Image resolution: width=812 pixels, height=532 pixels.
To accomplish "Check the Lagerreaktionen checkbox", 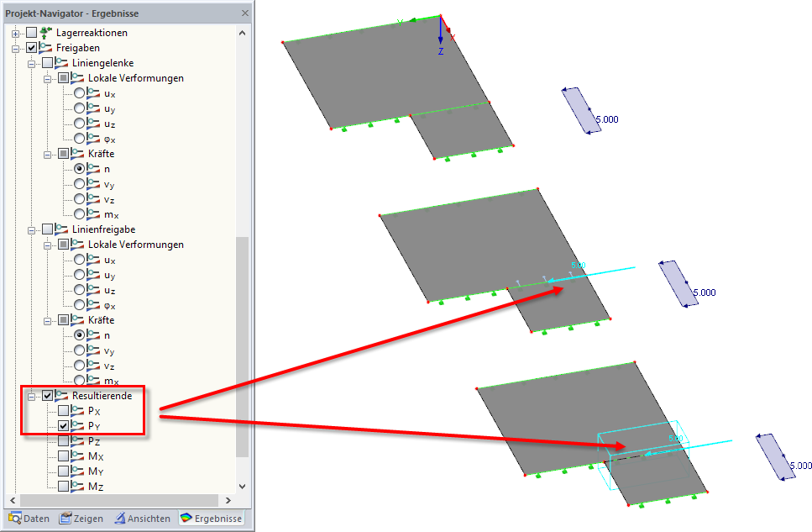I will click(32, 33).
